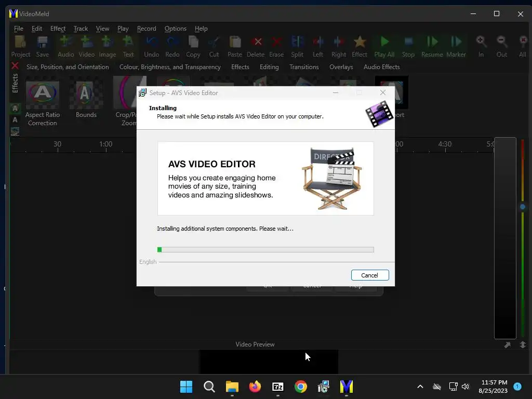Click the Image toolbar icon
532x399 pixels.
(x=107, y=47)
